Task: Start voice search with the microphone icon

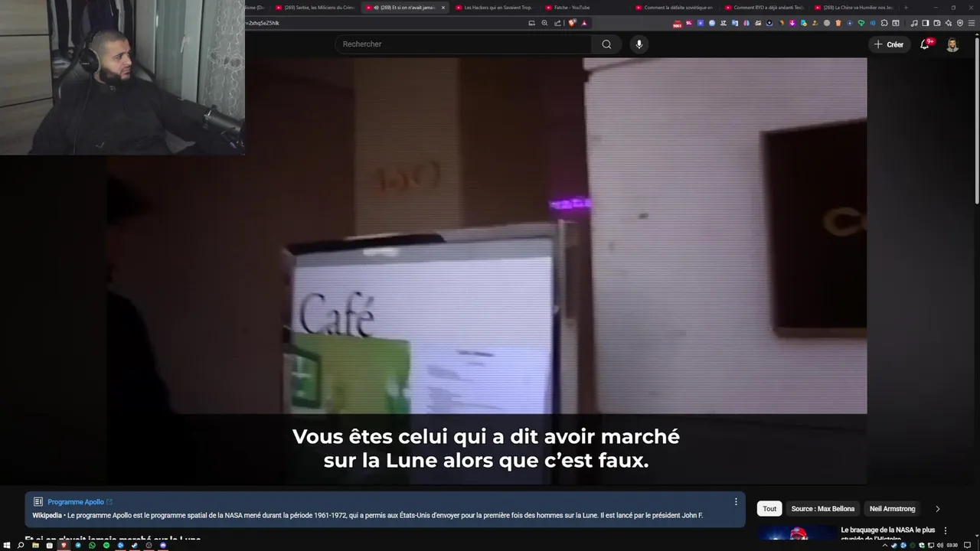Action: point(639,44)
